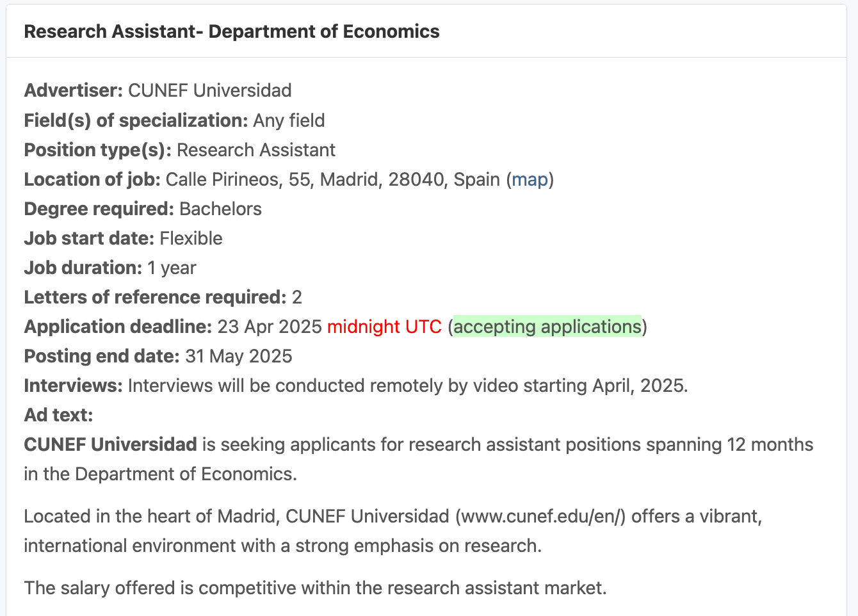Click the Position type(s) Research Assistant value
This screenshot has width=858, height=616.
255,150
